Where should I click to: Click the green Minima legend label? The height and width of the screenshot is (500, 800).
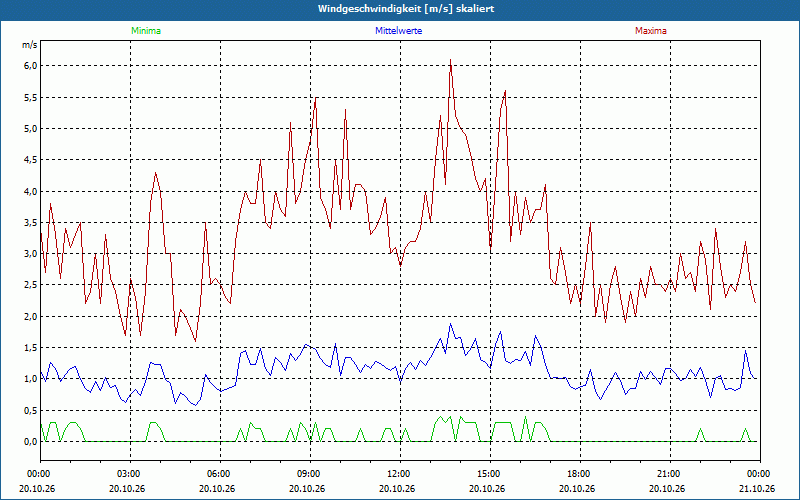coord(146,31)
